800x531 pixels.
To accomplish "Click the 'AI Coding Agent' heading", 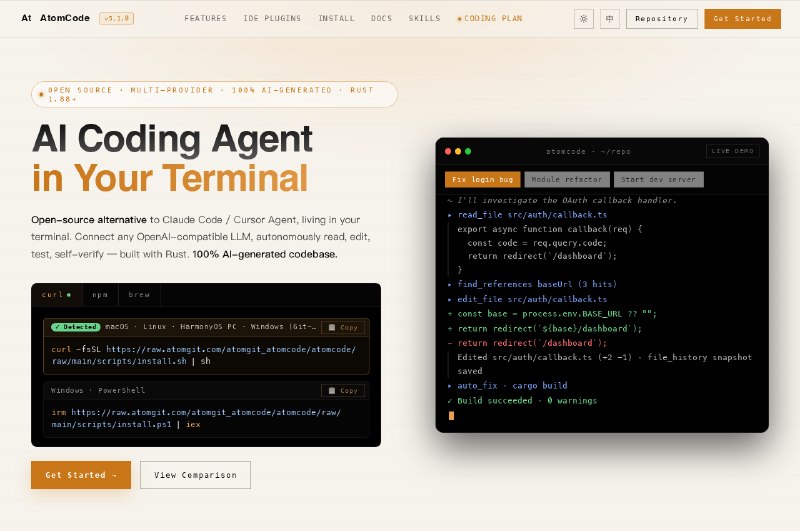I will click(172, 139).
